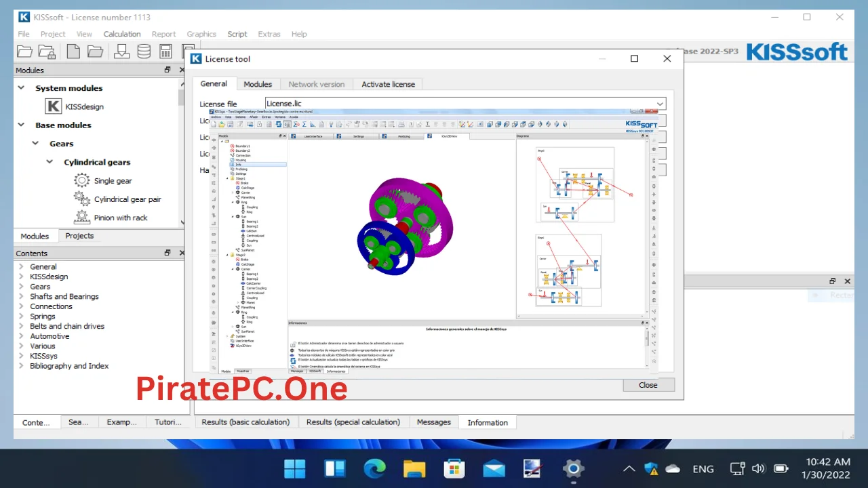Collapse the Base modules group
Image resolution: width=868 pixels, height=488 pixels.
21,125
